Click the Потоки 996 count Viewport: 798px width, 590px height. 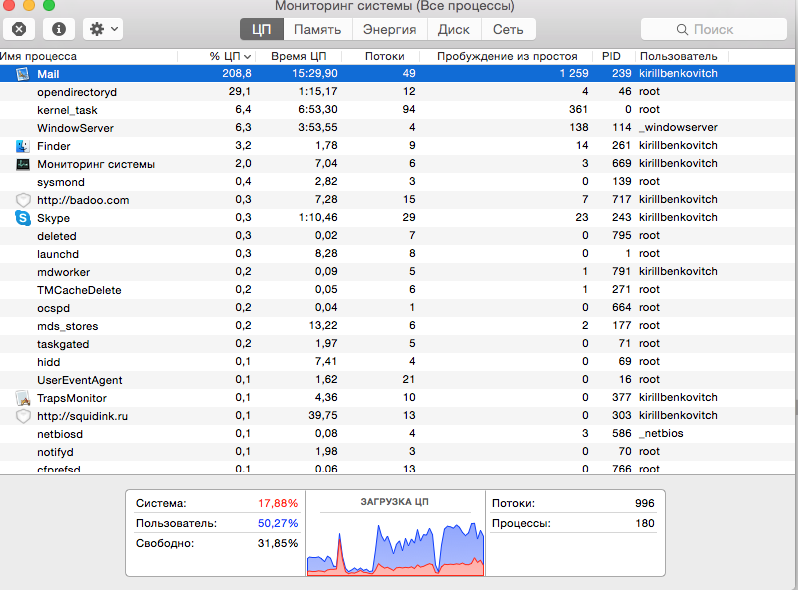[644, 503]
